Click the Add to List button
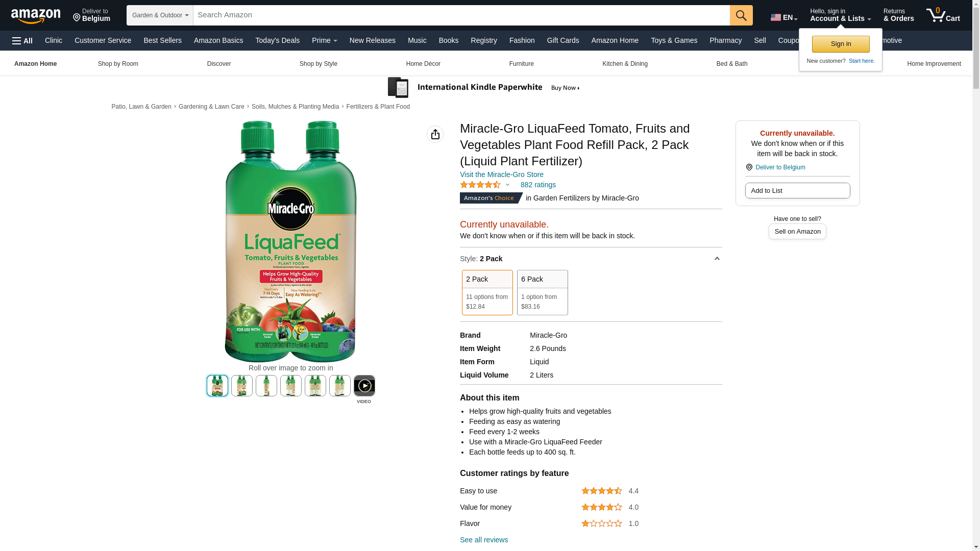This screenshot has height=551, width=980. (x=797, y=191)
